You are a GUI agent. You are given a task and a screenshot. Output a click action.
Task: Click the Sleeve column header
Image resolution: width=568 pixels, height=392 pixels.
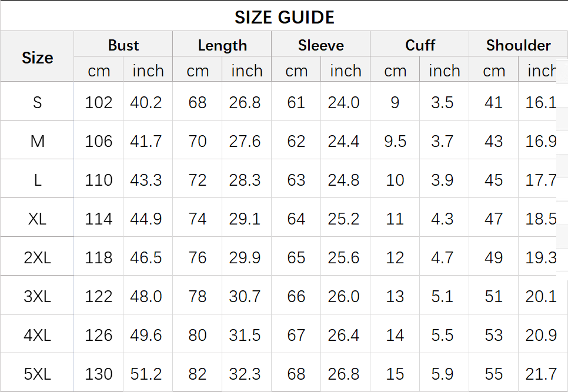point(321,45)
